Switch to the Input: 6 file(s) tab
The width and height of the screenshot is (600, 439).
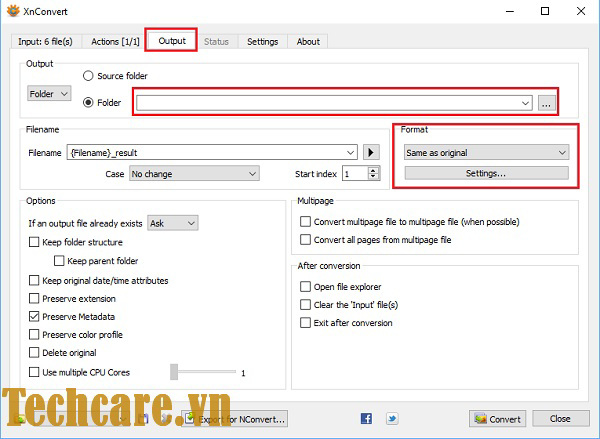[46, 41]
